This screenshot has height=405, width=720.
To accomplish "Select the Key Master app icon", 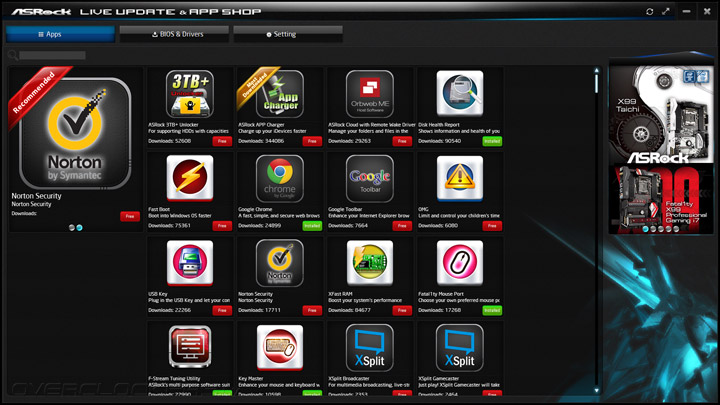I will [280, 347].
